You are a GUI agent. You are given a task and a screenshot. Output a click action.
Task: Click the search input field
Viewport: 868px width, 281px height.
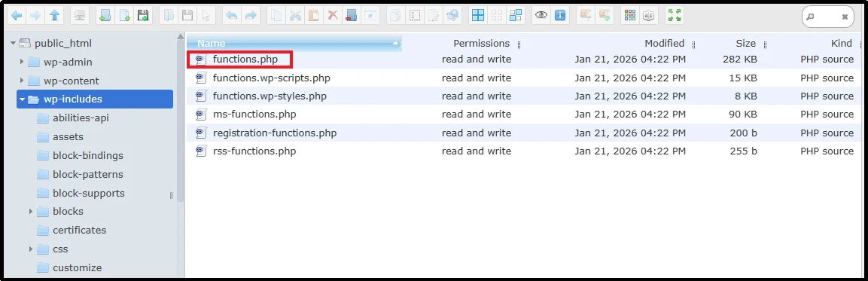click(x=827, y=17)
